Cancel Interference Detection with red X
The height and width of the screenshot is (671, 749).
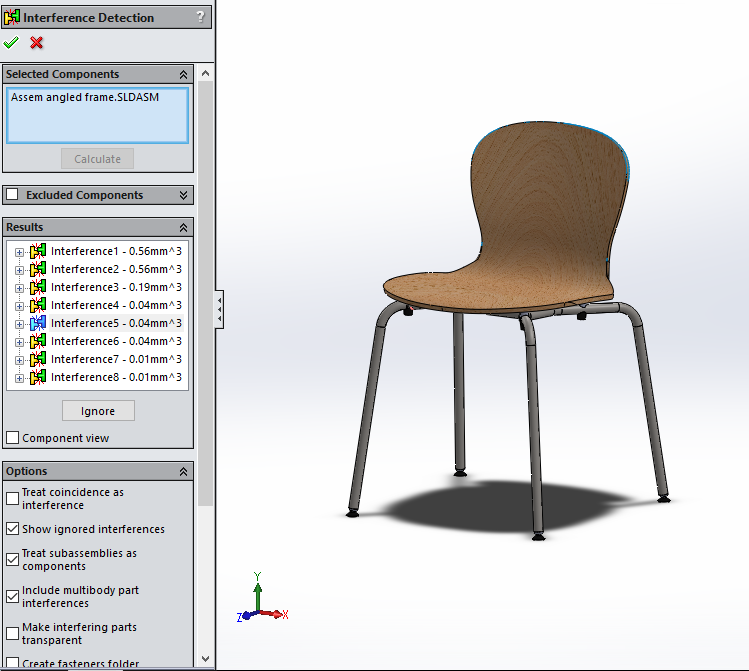tap(36, 43)
